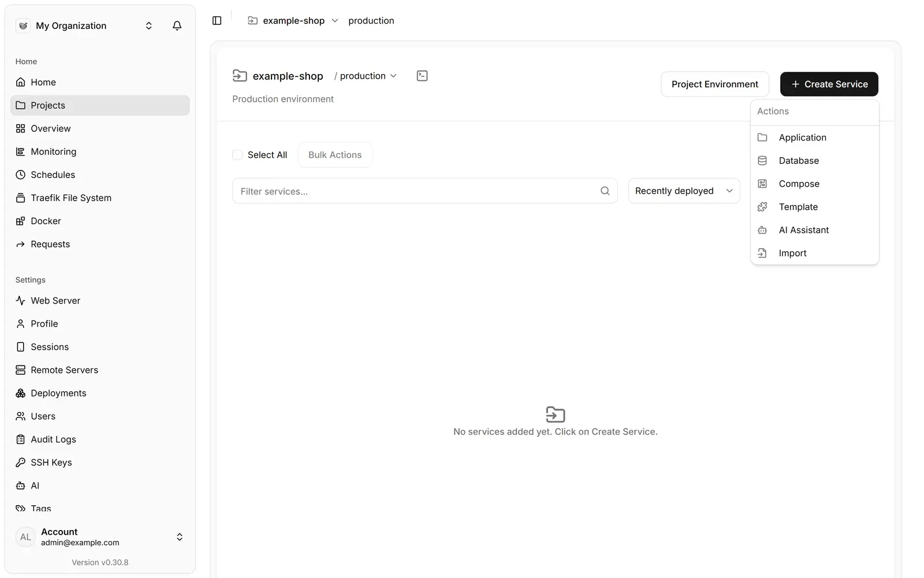This screenshot has width=924, height=578.
Task: Click the search magnifier in filter box
Action: (x=605, y=191)
